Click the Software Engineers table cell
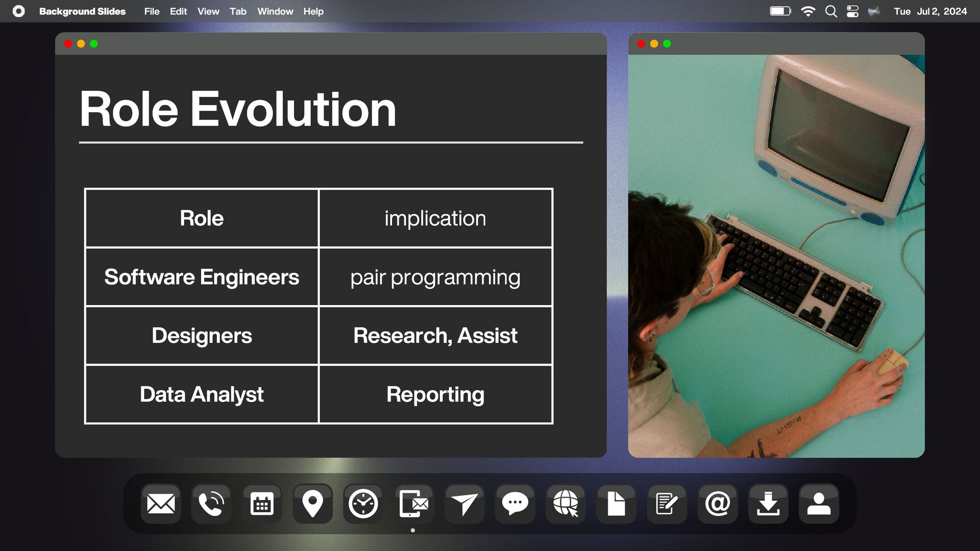The height and width of the screenshot is (551, 980). [x=202, y=277]
